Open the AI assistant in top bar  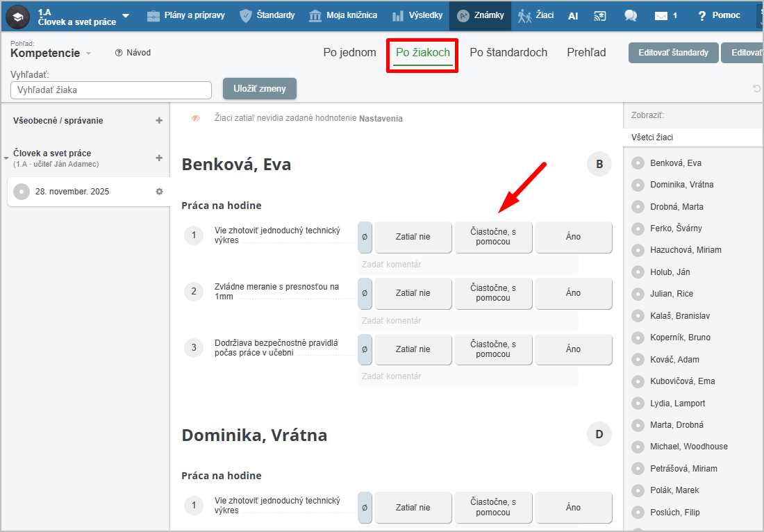[x=573, y=15]
